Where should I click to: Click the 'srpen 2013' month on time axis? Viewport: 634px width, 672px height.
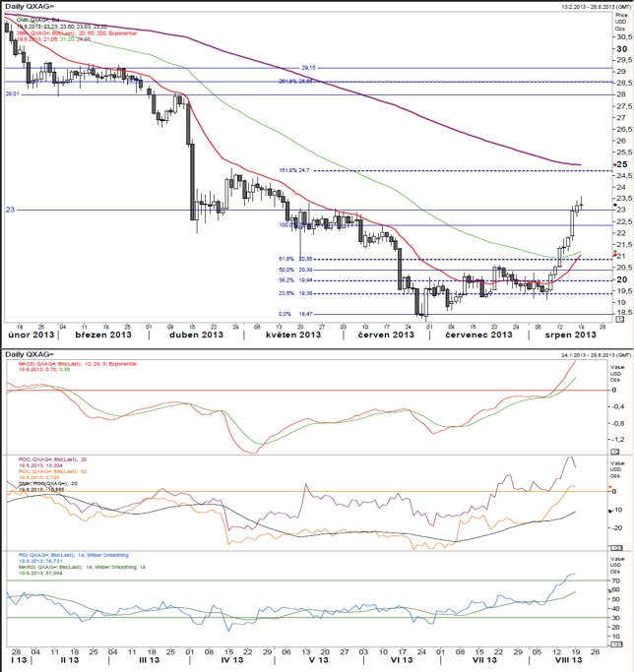click(571, 335)
